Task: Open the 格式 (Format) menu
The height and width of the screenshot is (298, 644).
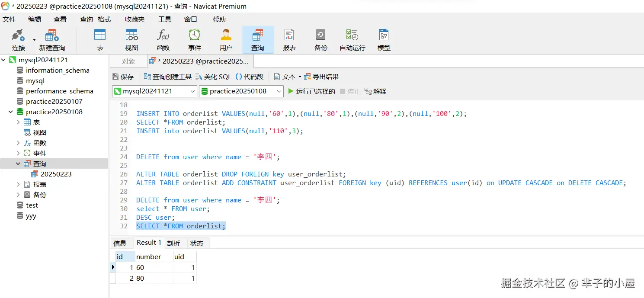Action: (x=104, y=19)
